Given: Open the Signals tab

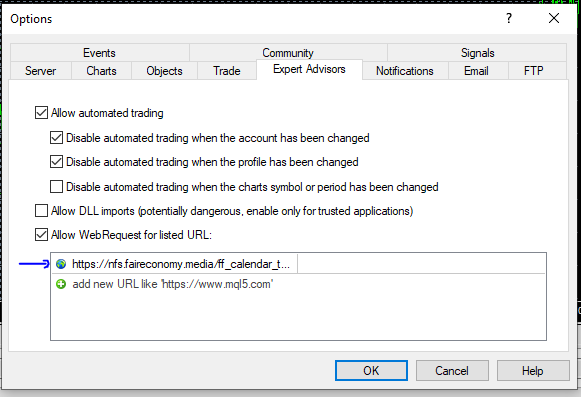Looking at the screenshot, I should pos(477,53).
